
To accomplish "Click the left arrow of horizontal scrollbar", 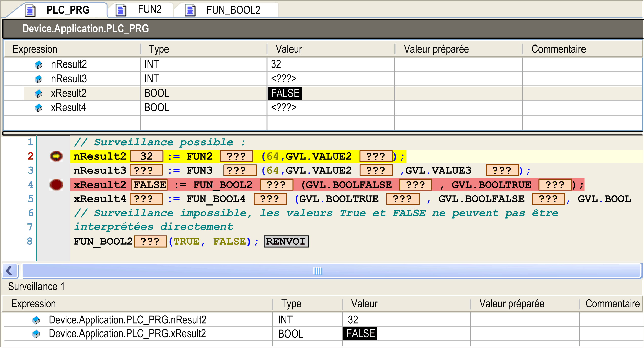I will 9,271.
